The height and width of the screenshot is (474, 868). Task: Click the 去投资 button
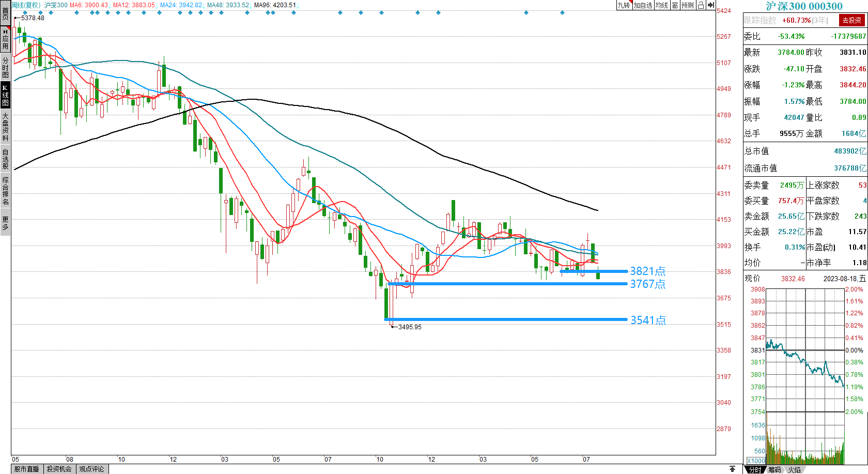click(x=851, y=20)
